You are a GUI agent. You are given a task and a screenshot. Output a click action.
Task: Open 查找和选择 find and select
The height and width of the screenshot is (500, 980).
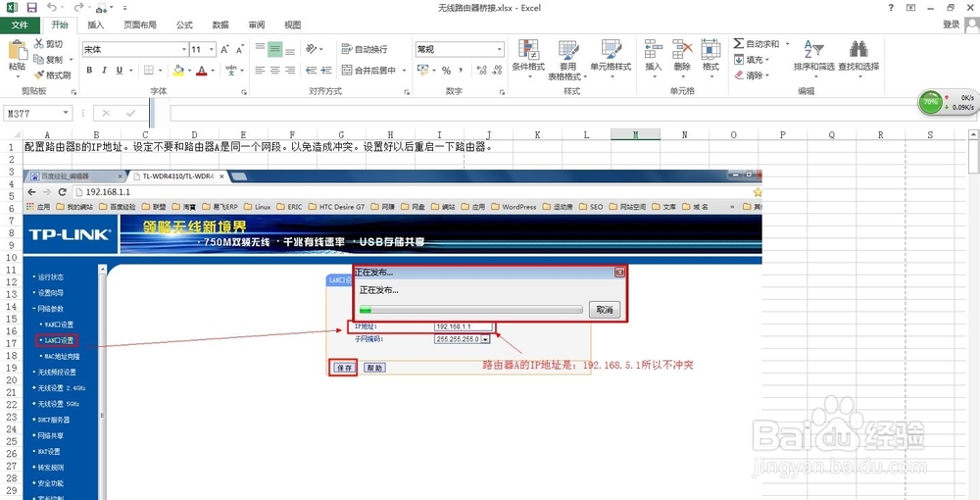858,60
